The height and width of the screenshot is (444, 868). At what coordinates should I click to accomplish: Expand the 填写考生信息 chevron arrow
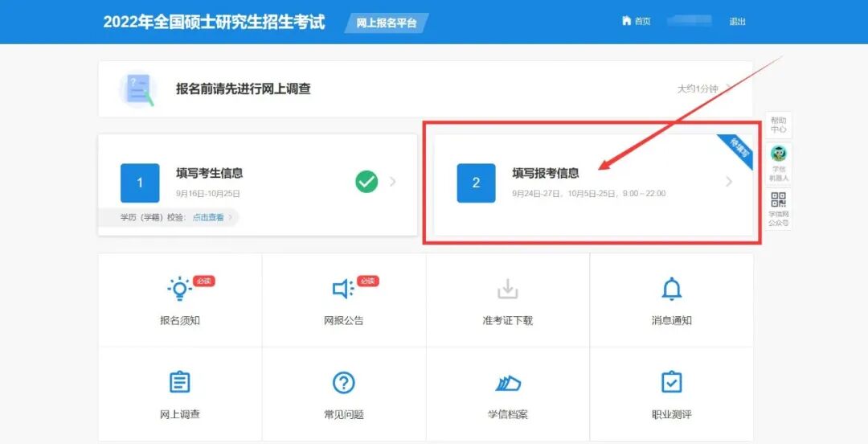tap(392, 181)
